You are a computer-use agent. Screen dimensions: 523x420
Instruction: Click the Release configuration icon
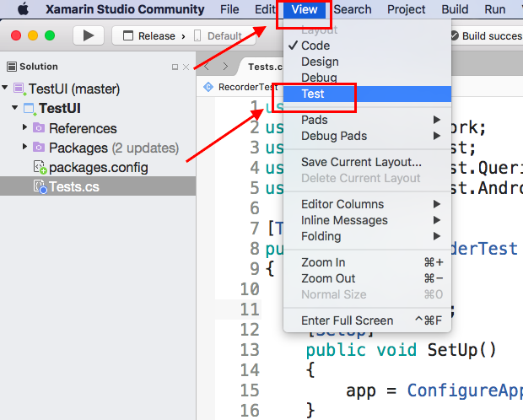tap(128, 35)
